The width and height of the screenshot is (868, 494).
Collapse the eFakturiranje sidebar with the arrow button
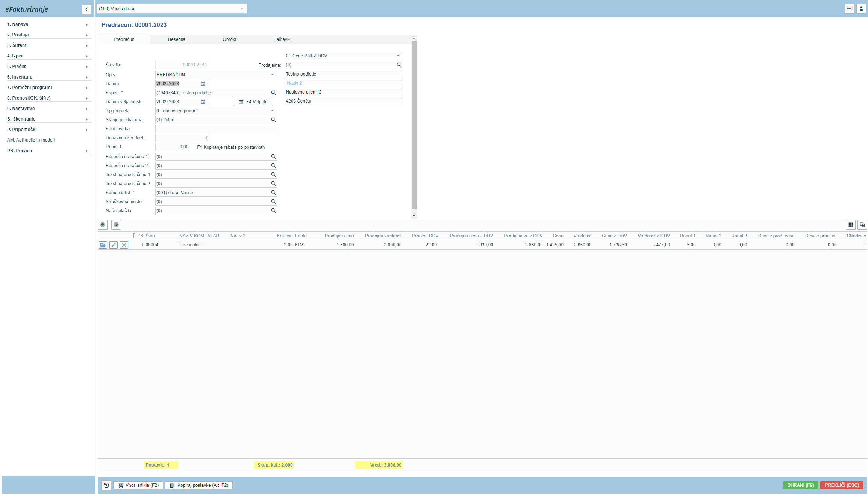86,9
